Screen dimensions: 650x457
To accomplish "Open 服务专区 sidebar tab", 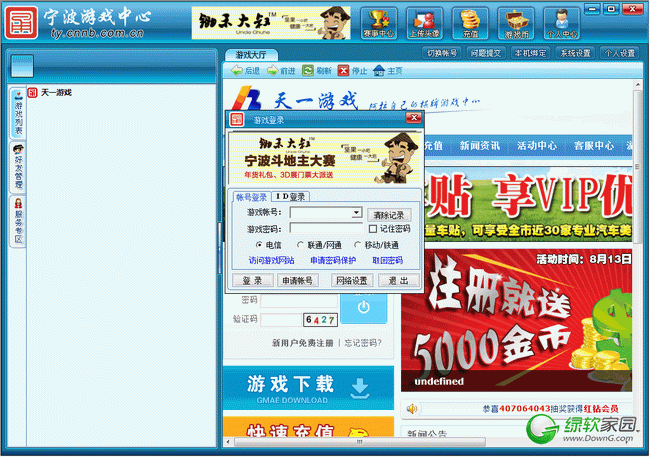I will coord(18,221).
